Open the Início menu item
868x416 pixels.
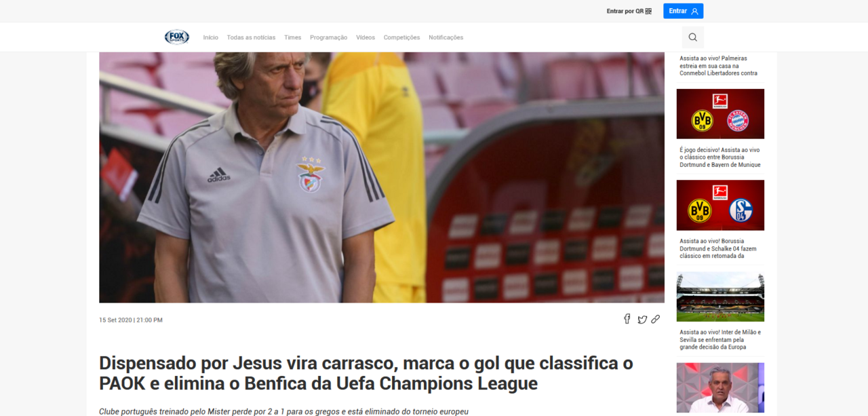(211, 37)
